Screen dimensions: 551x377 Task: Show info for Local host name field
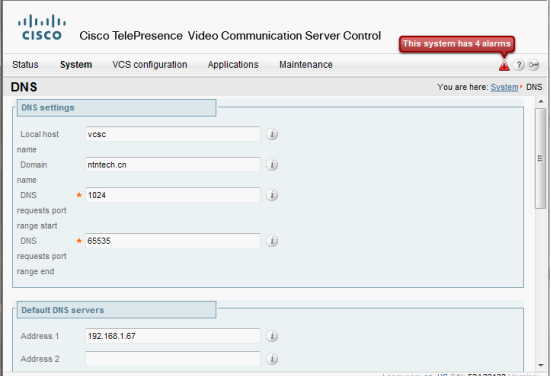pos(272,134)
